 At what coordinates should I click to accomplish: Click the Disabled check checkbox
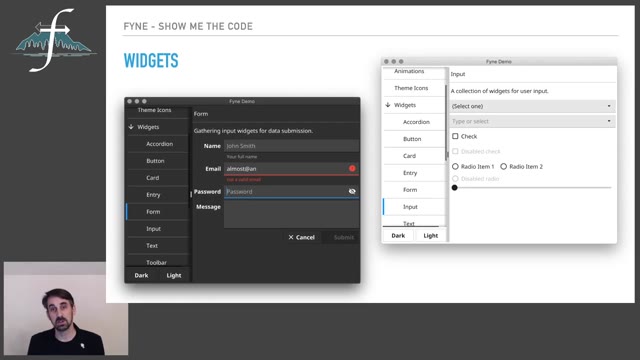455,151
